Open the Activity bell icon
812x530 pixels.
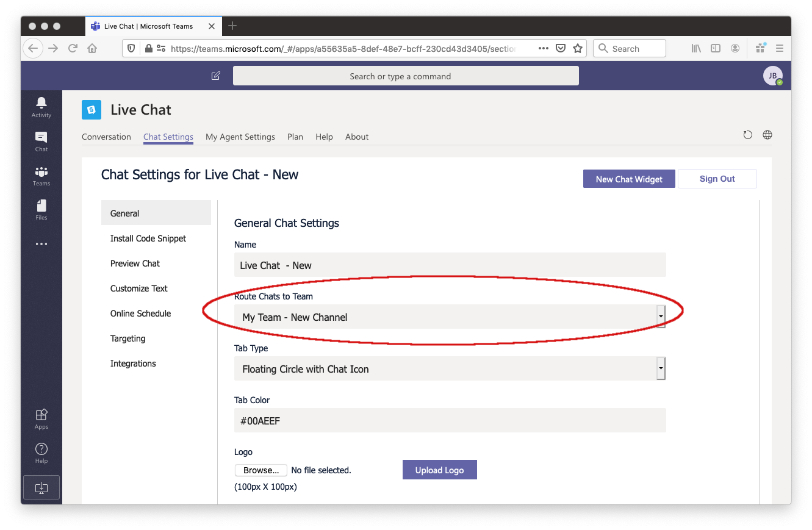coord(41,107)
